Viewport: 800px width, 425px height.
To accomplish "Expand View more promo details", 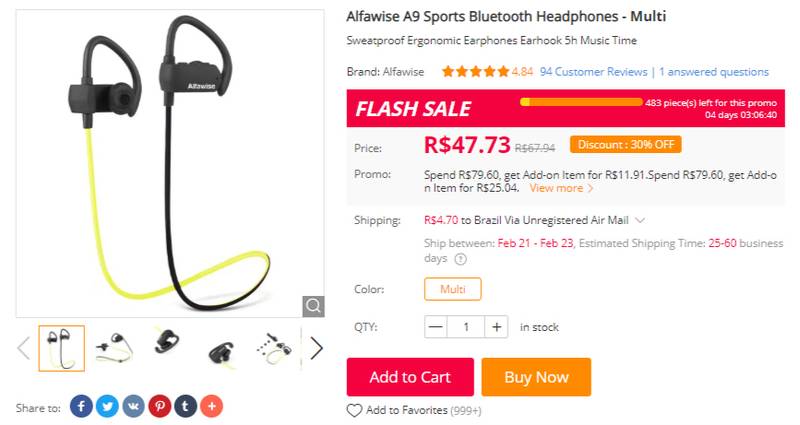I will coord(561,188).
